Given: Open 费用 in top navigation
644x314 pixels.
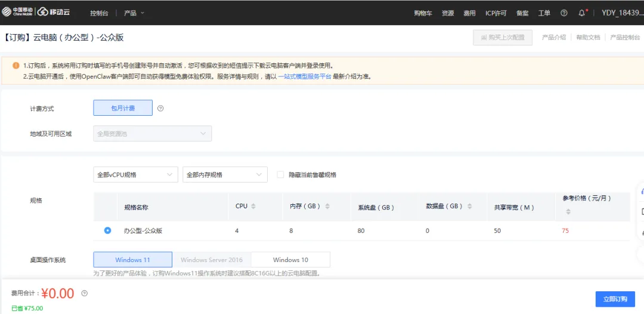Looking at the screenshot, I should tap(469, 13).
